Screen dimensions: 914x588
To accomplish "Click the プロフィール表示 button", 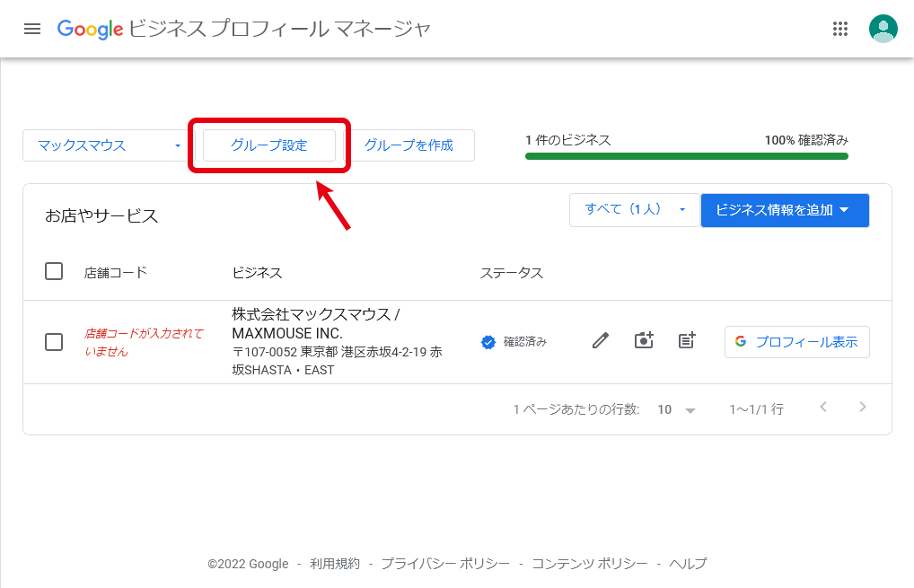I will [796, 342].
